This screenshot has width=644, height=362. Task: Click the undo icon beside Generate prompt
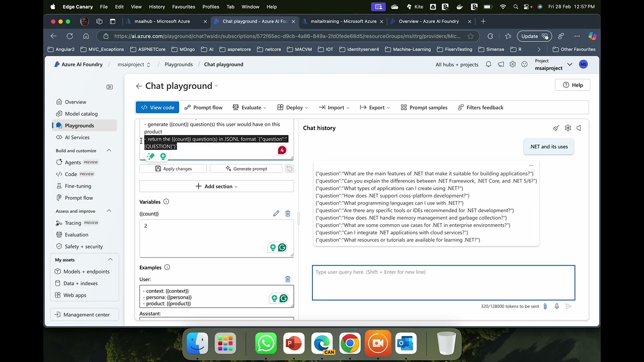click(289, 169)
